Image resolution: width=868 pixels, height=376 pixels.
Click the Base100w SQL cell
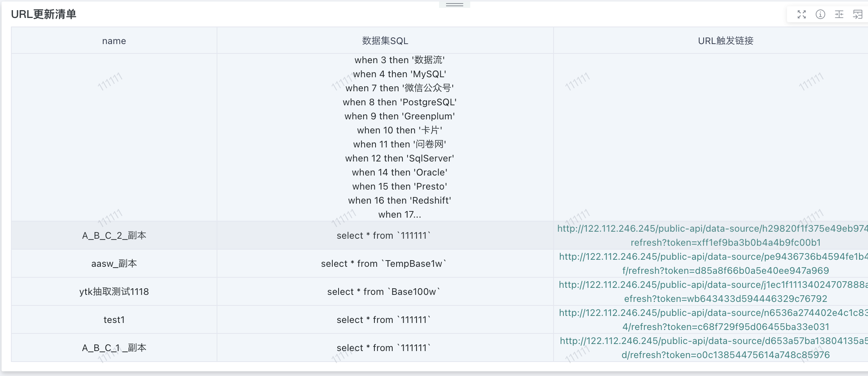[x=383, y=292]
